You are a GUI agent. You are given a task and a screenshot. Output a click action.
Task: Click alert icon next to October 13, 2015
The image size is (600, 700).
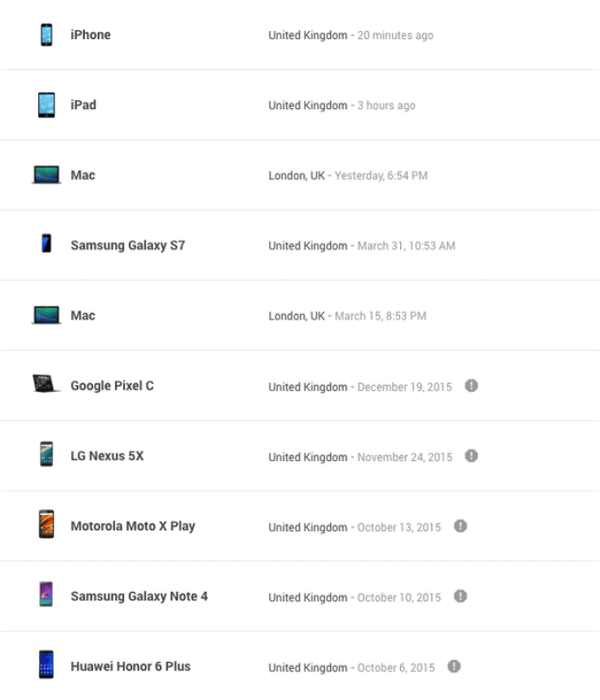coord(461,526)
